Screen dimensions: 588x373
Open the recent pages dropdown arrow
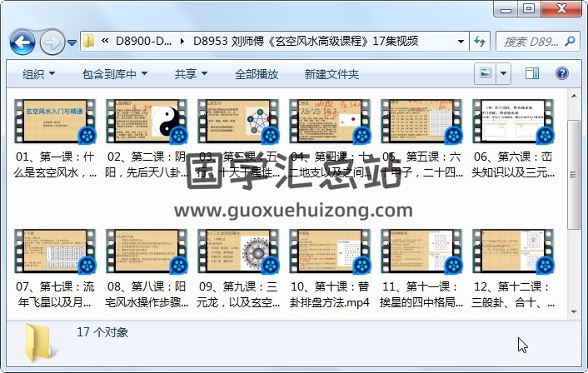coord(72,42)
